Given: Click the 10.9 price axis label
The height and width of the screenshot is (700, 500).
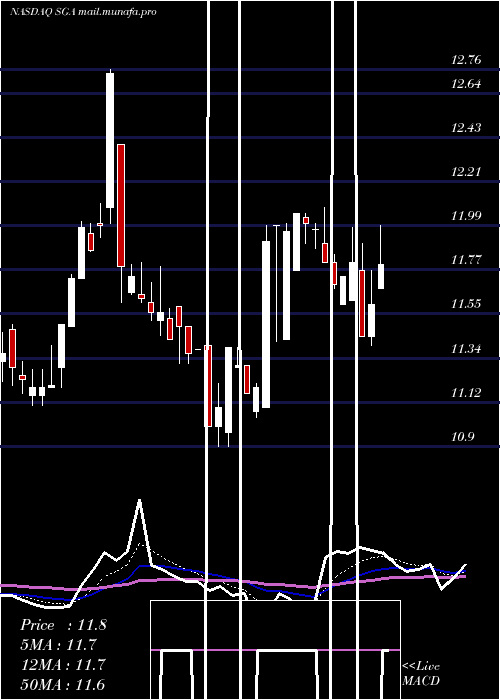Looking at the screenshot, I should tap(462, 437).
